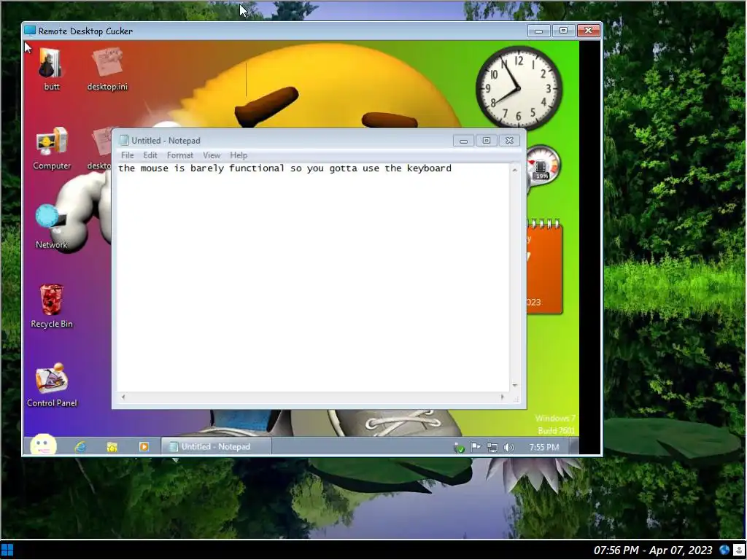Click the 7:55 PM remote tray clock
The image size is (747, 560).
[x=543, y=447]
